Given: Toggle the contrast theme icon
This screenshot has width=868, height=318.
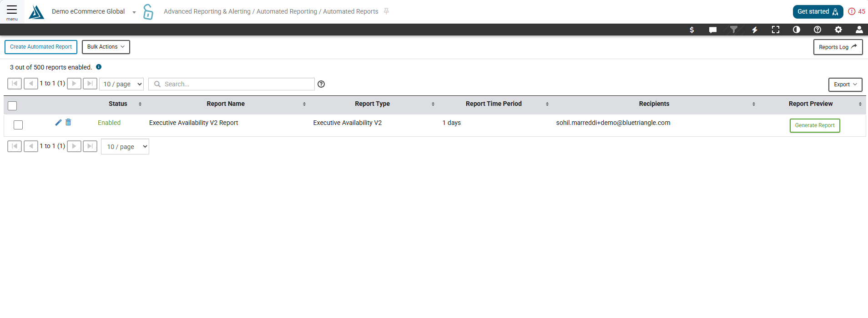Looking at the screenshot, I should click(797, 30).
